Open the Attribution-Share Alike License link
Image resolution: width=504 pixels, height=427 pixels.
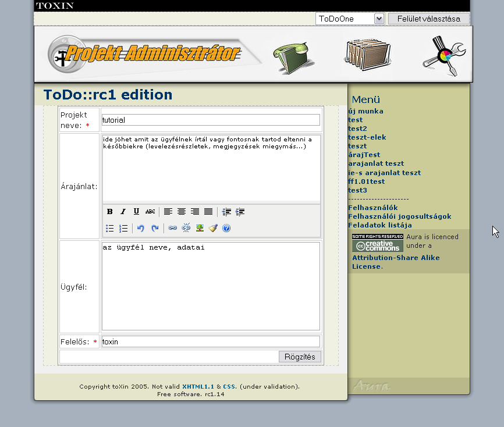pyautogui.click(x=396, y=258)
